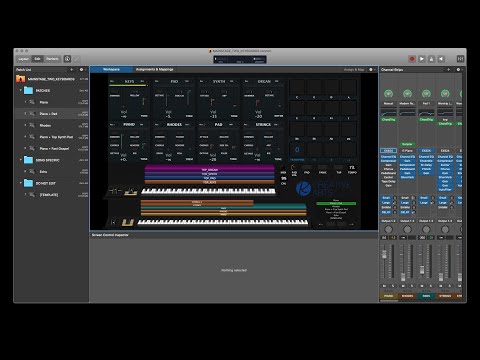The height and width of the screenshot is (360, 480).
Task: Select the Rhodes patch
Action: pos(52,125)
